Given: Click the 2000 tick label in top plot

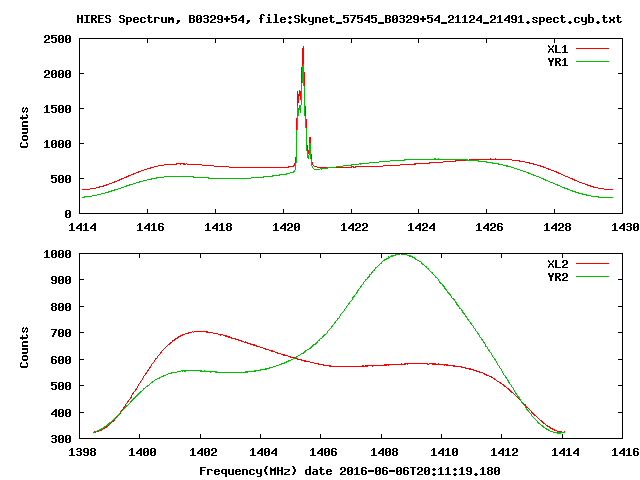Looking at the screenshot, I should tap(58, 74).
